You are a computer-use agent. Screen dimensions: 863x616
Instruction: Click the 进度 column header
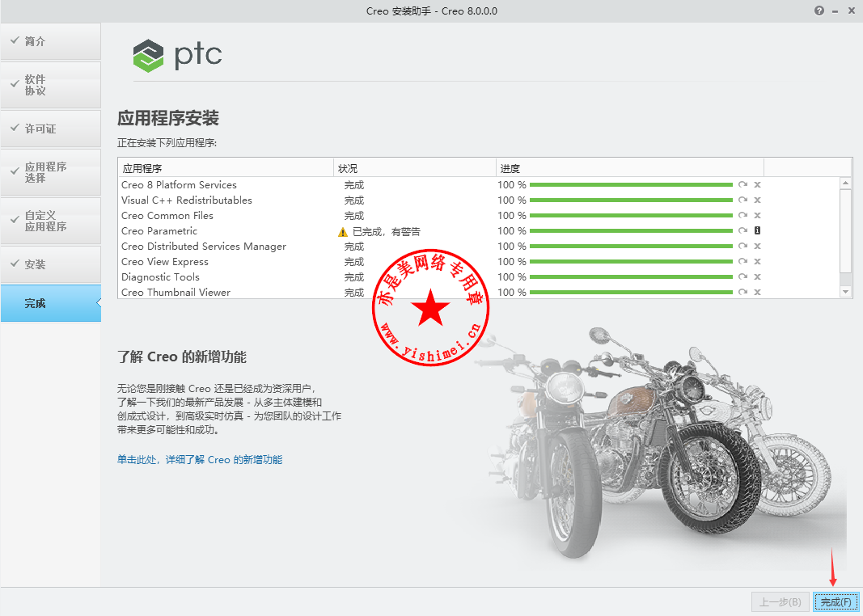pos(629,168)
